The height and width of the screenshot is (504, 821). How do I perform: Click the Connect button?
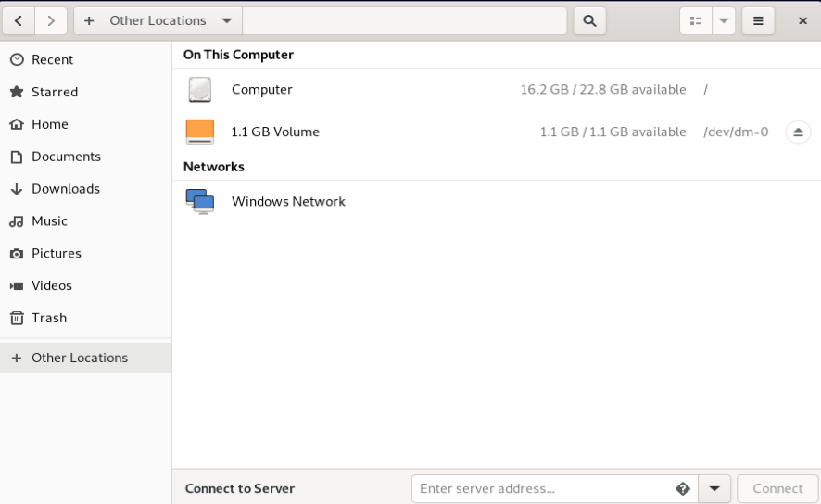777,489
